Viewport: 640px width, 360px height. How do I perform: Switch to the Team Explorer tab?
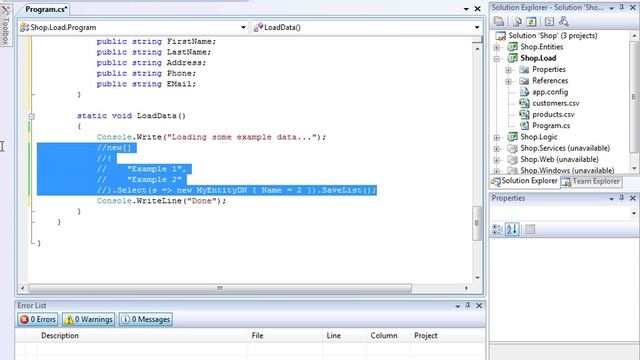click(591, 181)
